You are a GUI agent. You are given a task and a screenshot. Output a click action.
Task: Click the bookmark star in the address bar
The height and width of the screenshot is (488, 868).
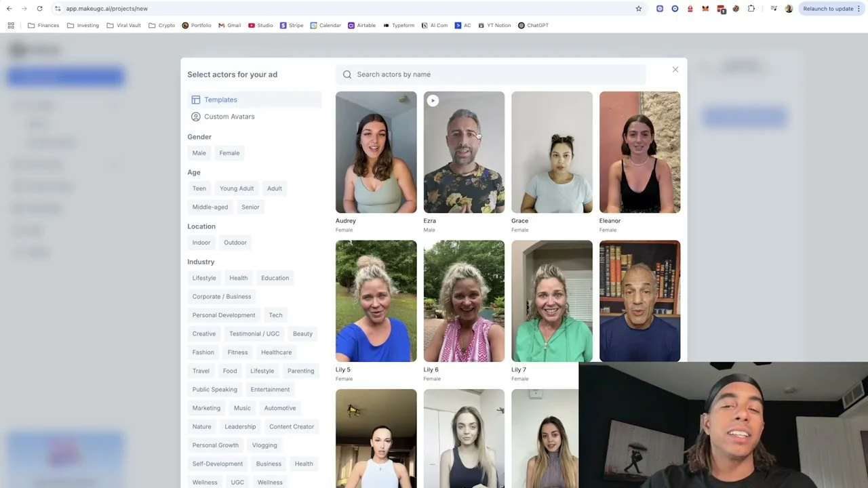[x=638, y=8]
